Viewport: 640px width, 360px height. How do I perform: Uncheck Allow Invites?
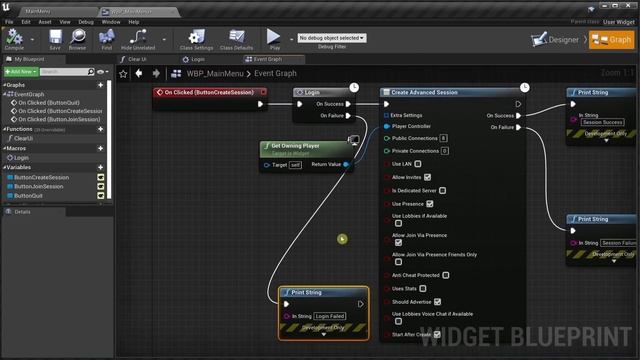427,177
